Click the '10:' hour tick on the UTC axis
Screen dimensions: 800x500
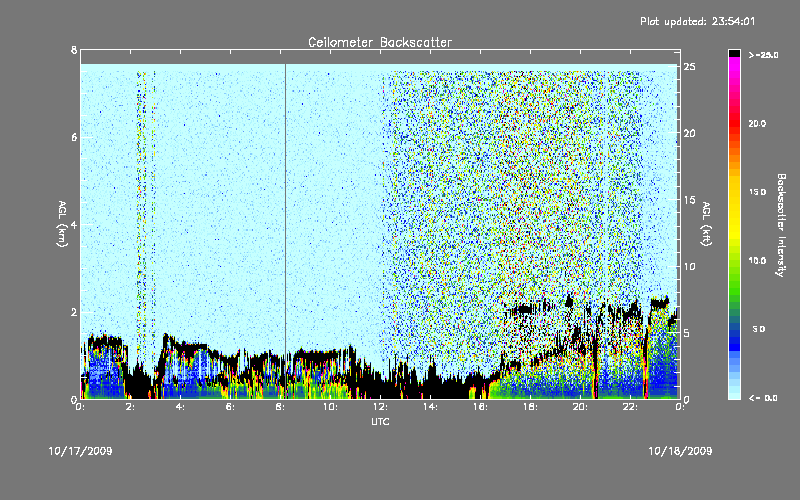pos(331,407)
